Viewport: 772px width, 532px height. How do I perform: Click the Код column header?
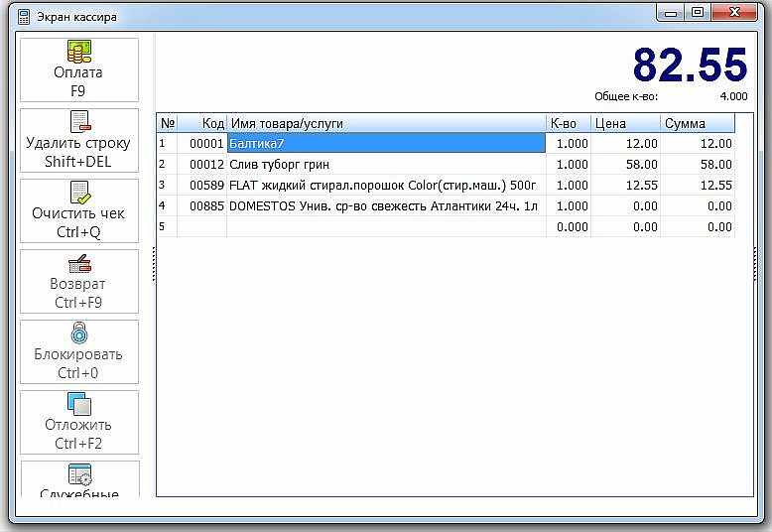click(201, 123)
